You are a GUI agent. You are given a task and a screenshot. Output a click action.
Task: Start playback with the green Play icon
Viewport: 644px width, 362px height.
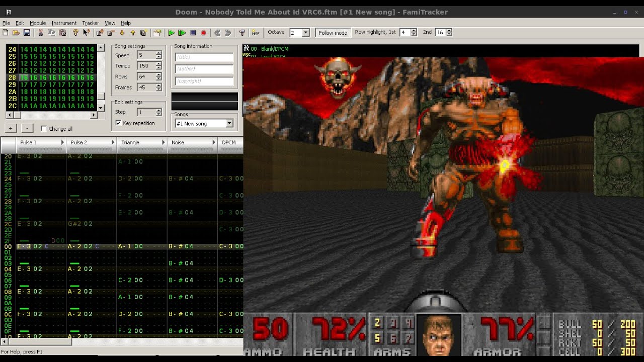tap(171, 33)
